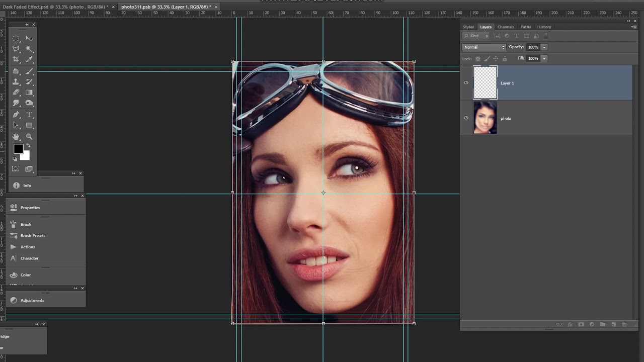The image size is (644, 362).
Task: Toggle shape layers filter
Action: (526, 36)
